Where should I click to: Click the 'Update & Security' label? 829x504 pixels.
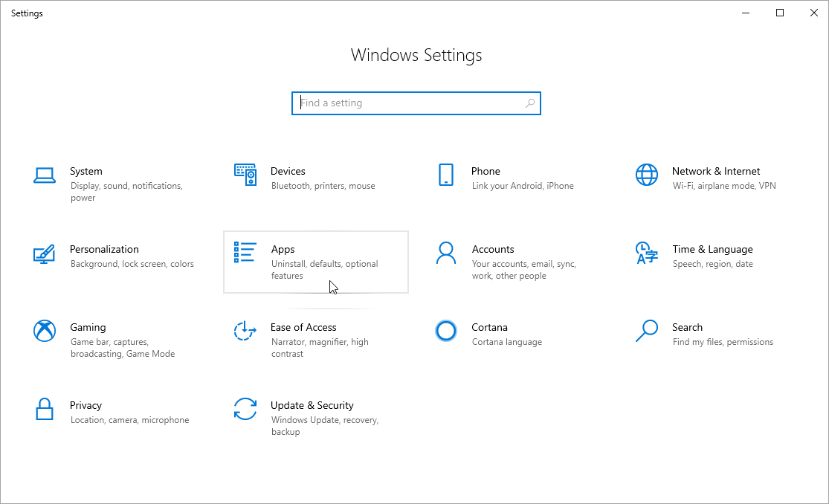[312, 405]
